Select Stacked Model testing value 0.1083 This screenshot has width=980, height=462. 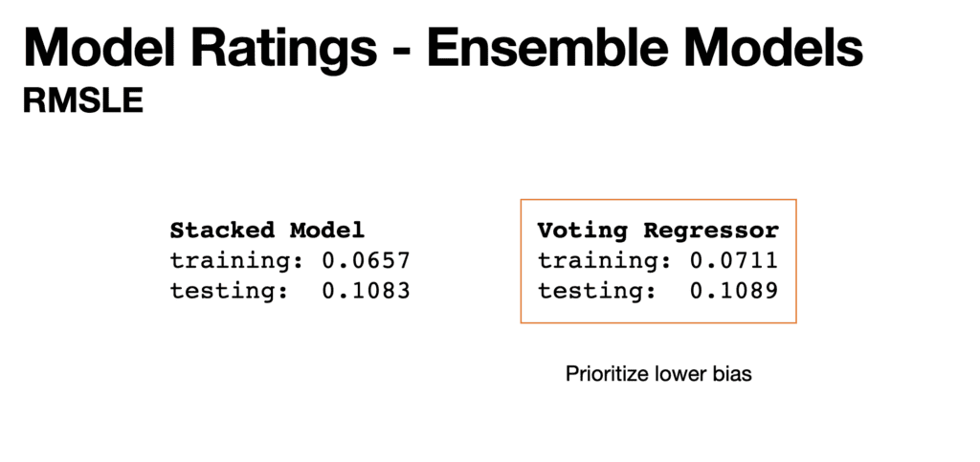click(x=365, y=290)
